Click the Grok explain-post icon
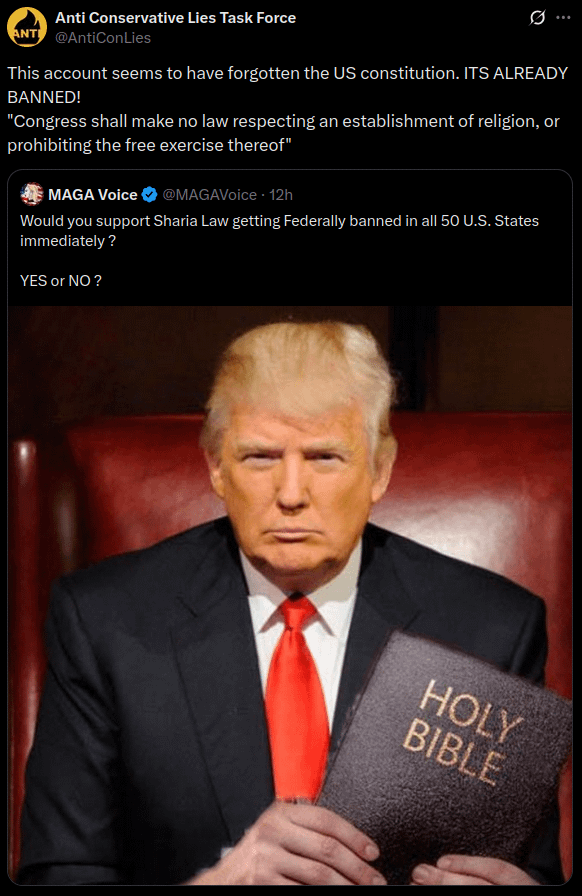The width and height of the screenshot is (582, 896). tap(537, 18)
